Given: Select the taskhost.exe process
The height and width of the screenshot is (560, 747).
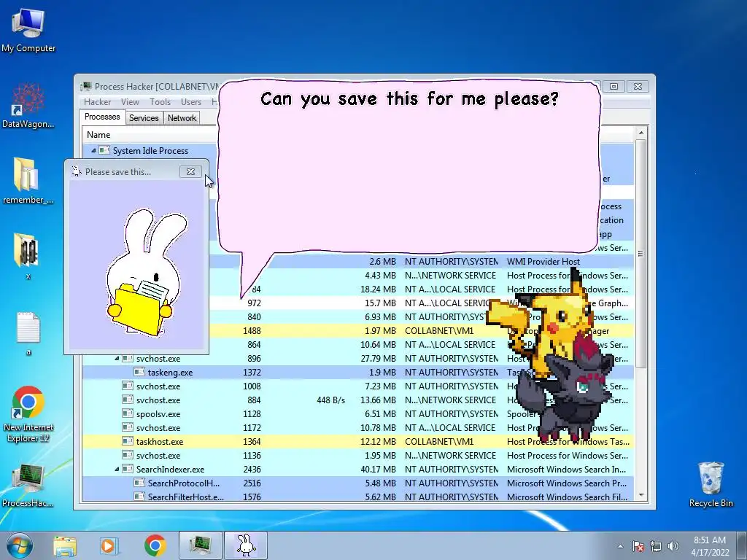Looking at the screenshot, I should click(x=358, y=441).
